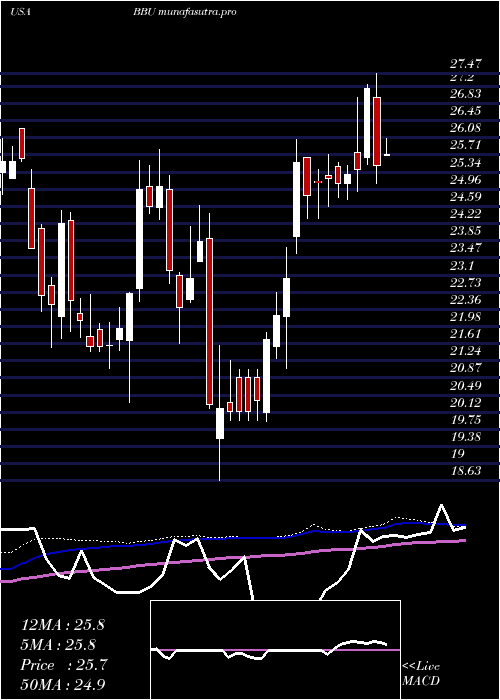Click the 25.71 price axis label
Screen dimensions: 500x700
tap(465, 146)
